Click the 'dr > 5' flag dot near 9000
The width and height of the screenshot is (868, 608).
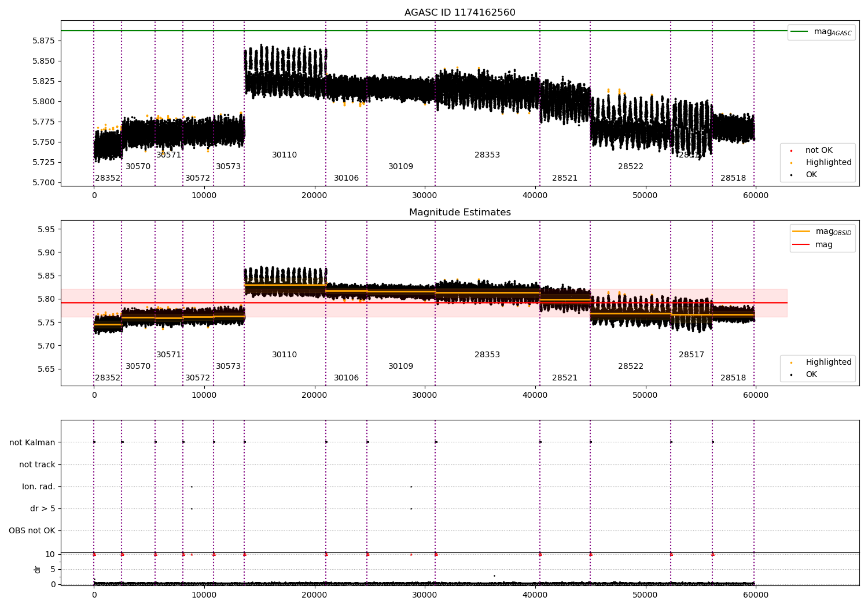(x=192, y=508)
